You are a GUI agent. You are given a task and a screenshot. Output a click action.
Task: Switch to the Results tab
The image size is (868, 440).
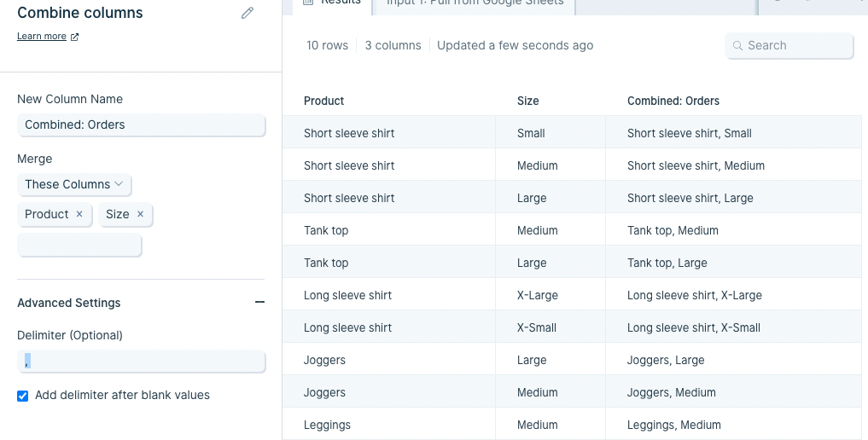[333, 3]
